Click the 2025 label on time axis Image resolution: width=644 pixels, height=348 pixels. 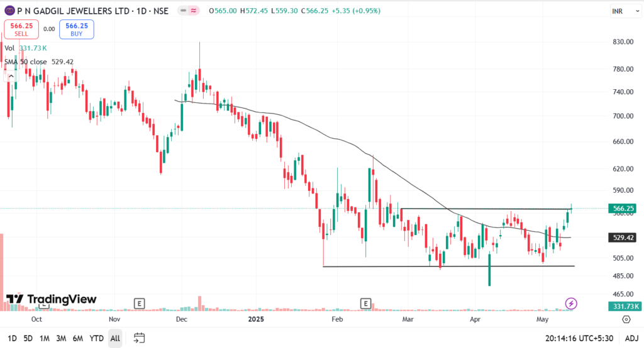[256, 319]
